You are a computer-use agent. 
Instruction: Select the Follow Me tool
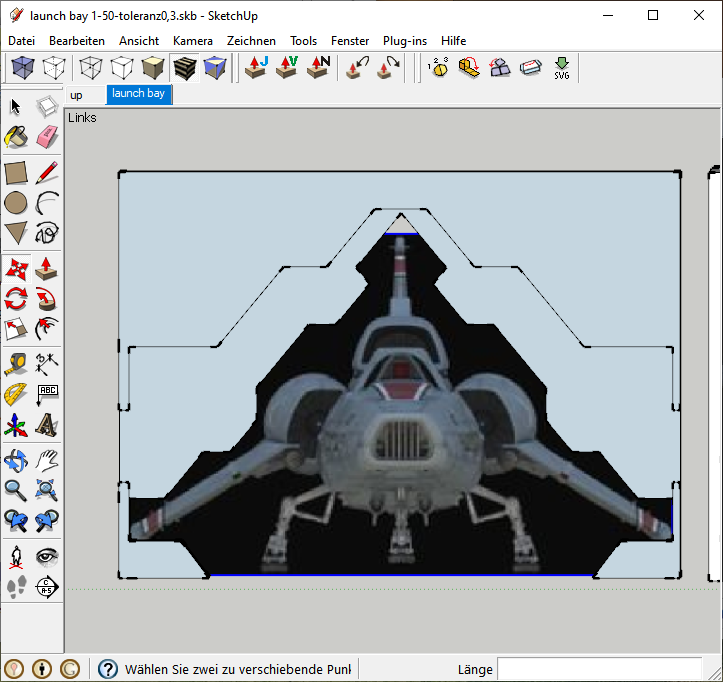47,299
